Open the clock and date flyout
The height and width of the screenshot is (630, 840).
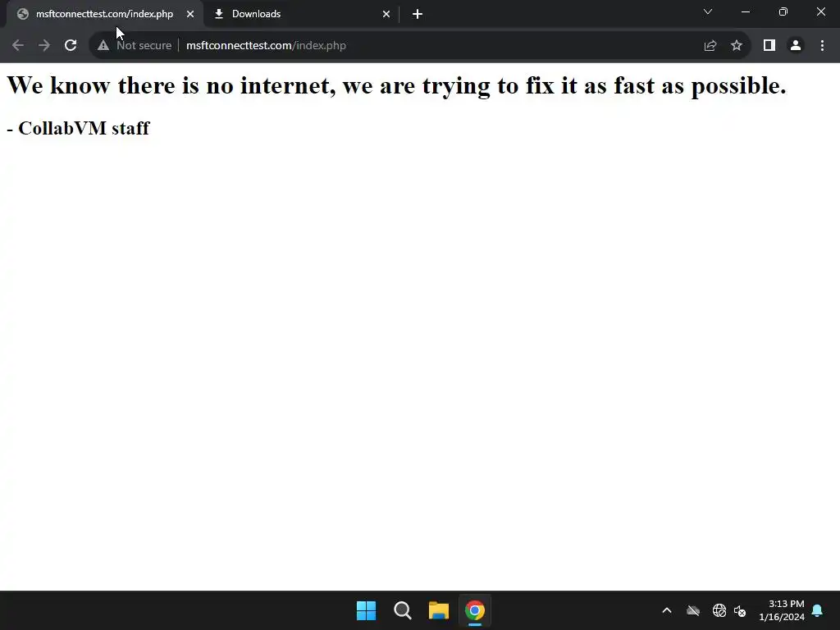782,610
